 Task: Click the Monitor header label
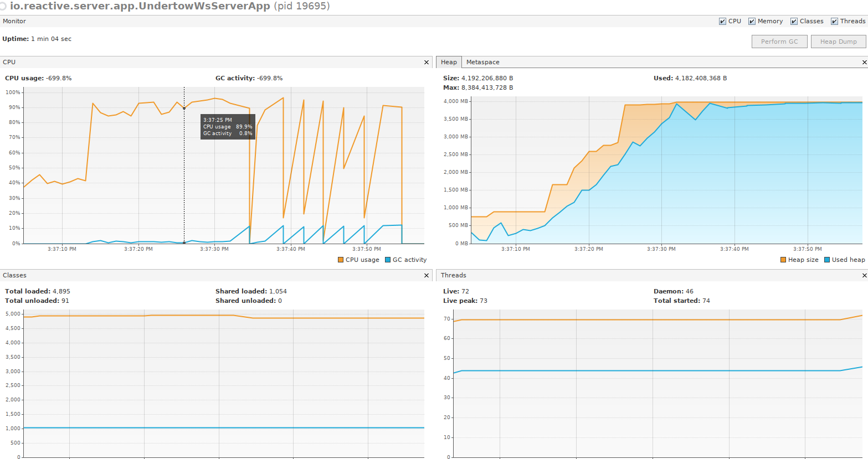click(x=14, y=21)
